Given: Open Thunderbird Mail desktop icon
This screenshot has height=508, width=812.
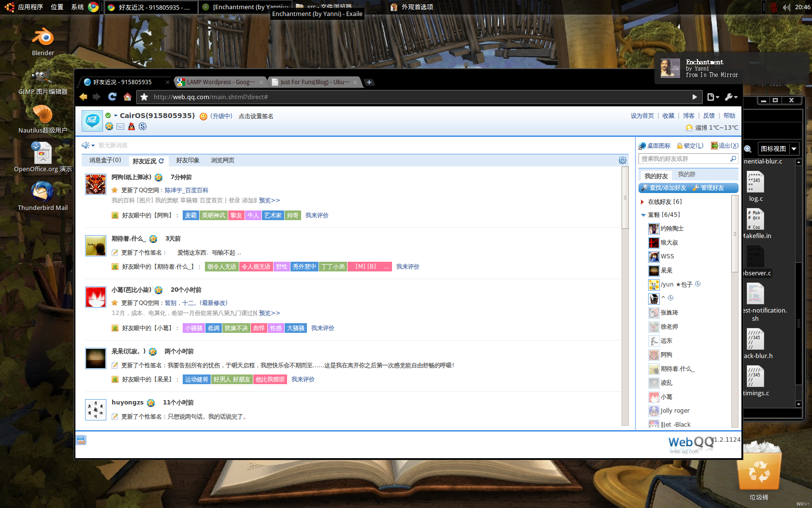Looking at the screenshot, I should pos(43,196).
